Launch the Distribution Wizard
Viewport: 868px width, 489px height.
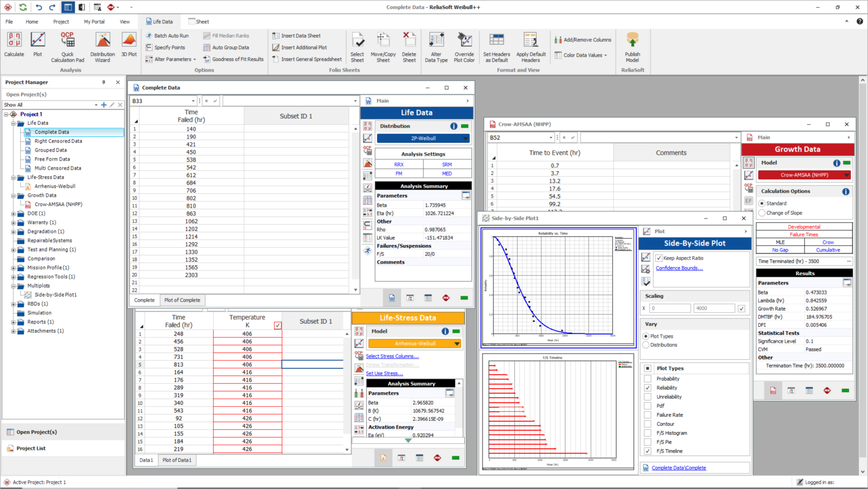point(102,47)
